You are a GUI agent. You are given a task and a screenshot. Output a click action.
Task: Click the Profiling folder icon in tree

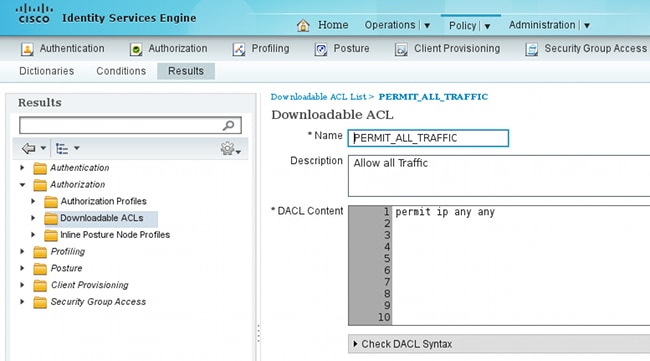pos(40,252)
